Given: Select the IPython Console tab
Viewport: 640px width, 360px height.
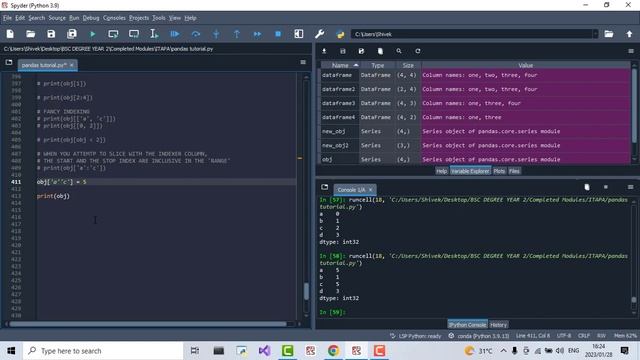Looking at the screenshot, I should click(467, 325).
